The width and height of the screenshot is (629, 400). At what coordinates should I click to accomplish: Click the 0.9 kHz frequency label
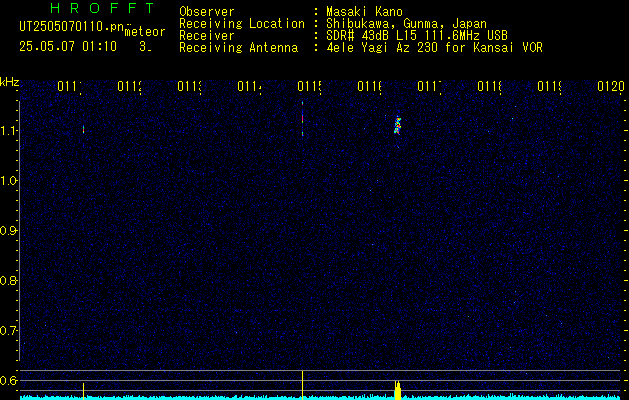pos(8,231)
